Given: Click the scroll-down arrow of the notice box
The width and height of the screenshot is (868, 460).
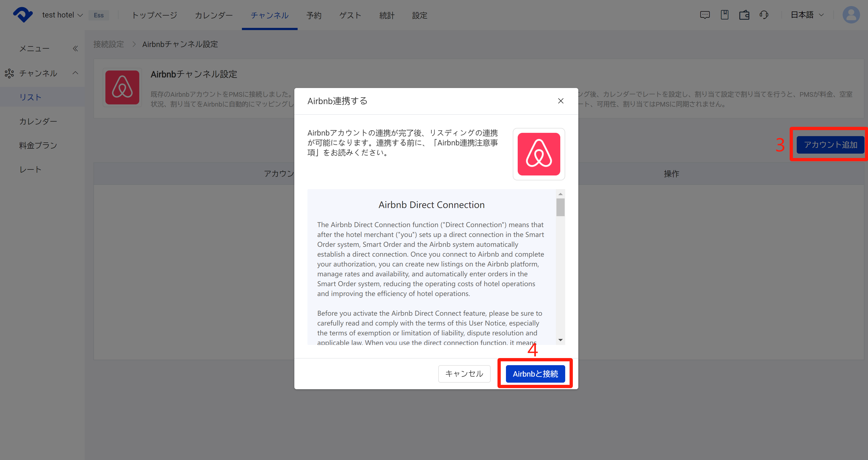Looking at the screenshot, I should pos(560,340).
